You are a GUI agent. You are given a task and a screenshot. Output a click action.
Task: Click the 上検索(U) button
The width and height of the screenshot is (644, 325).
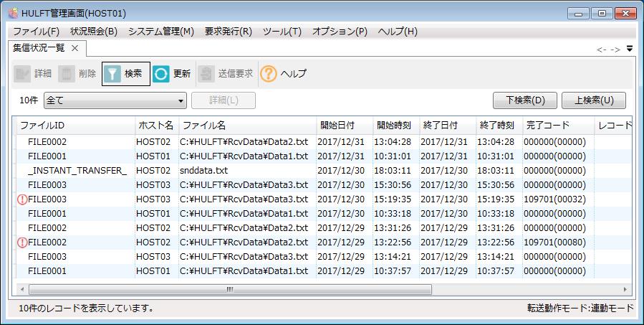click(594, 100)
